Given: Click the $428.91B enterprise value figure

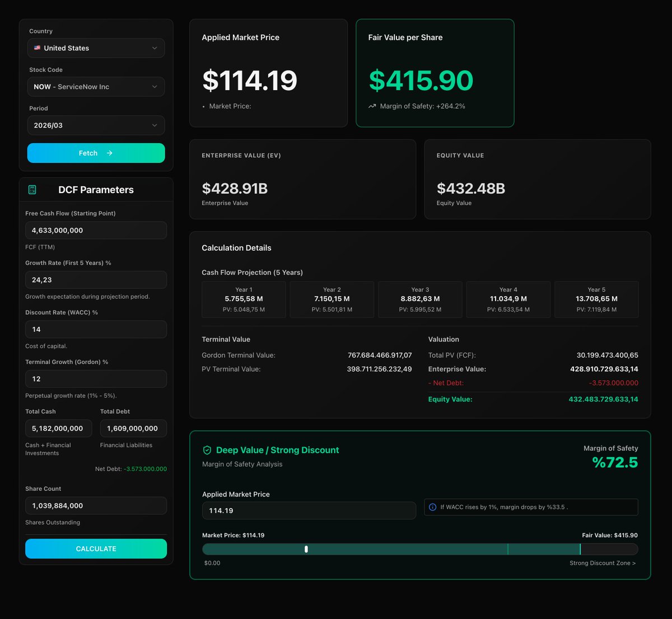Looking at the screenshot, I should [x=235, y=189].
